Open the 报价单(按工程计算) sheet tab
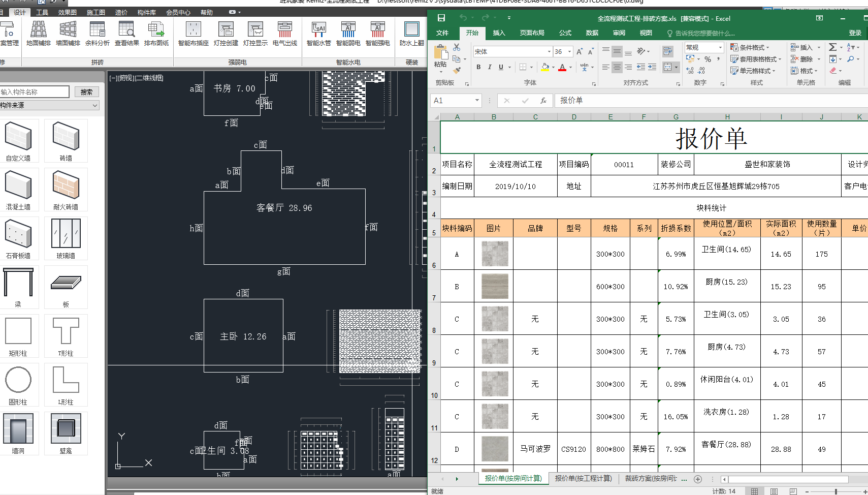 tap(583, 478)
